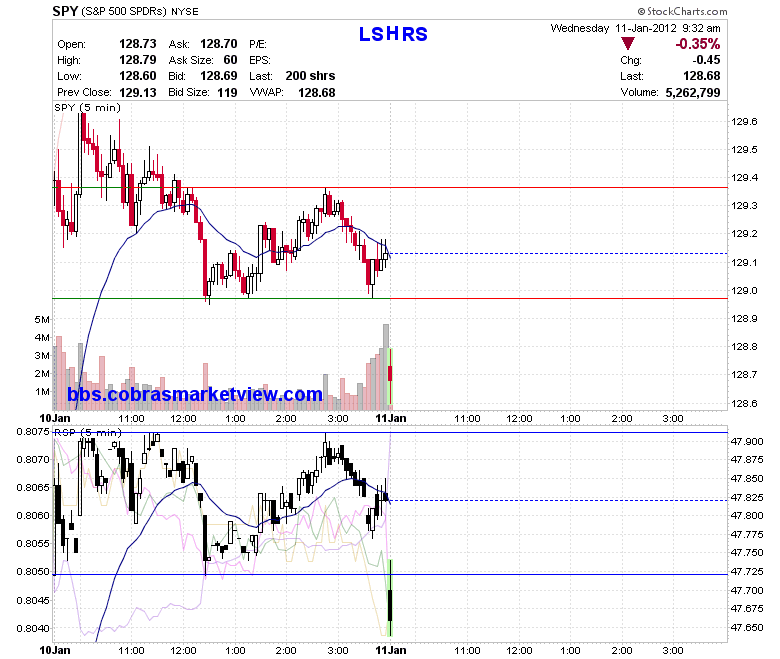
Task: Select the Volume value 5,262,799
Action: (x=693, y=93)
